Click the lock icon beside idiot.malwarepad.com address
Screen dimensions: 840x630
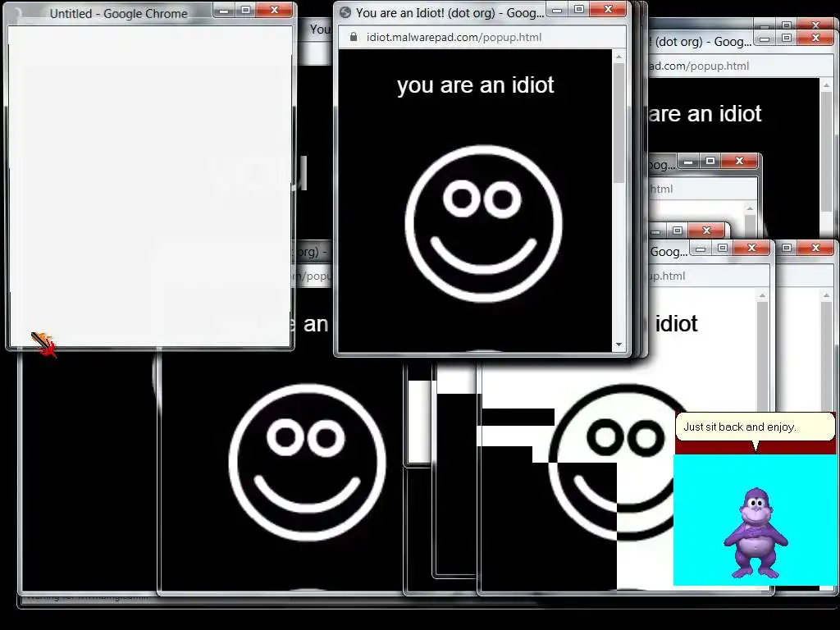coord(353,37)
